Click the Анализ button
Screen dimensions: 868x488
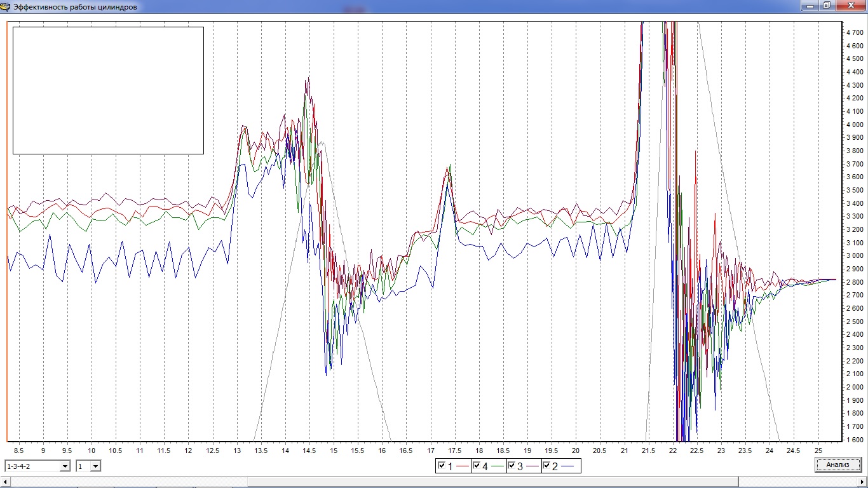837,464
